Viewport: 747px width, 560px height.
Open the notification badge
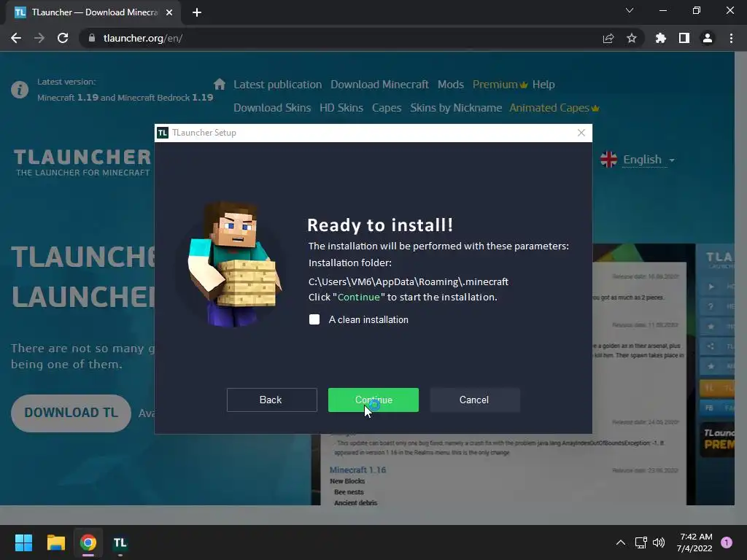[727, 542]
